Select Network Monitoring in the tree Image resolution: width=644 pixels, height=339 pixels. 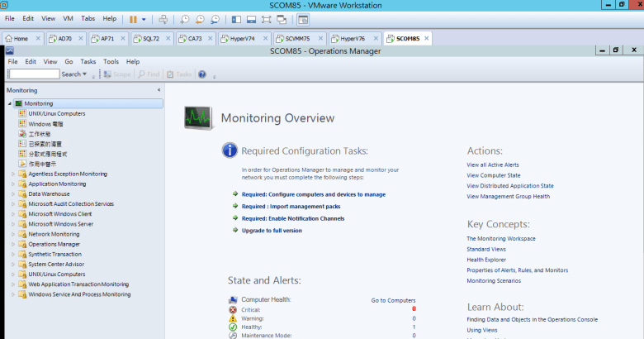pos(54,234)
